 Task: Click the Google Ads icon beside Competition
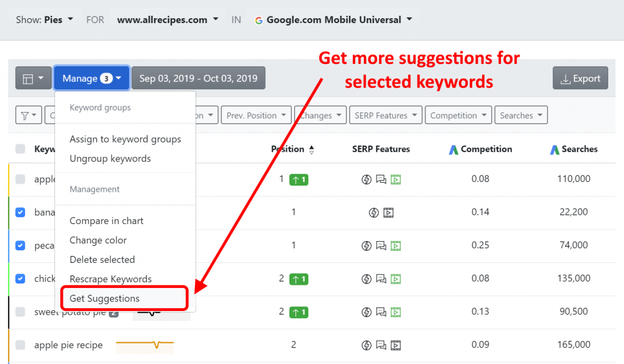point(453,149)
